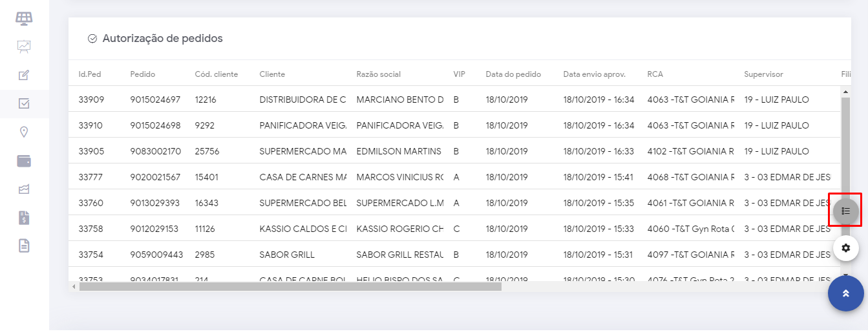Screen dimensions: 868x336
Task: Open the location pin sidebar icon
Action: (x=24, y=132)
